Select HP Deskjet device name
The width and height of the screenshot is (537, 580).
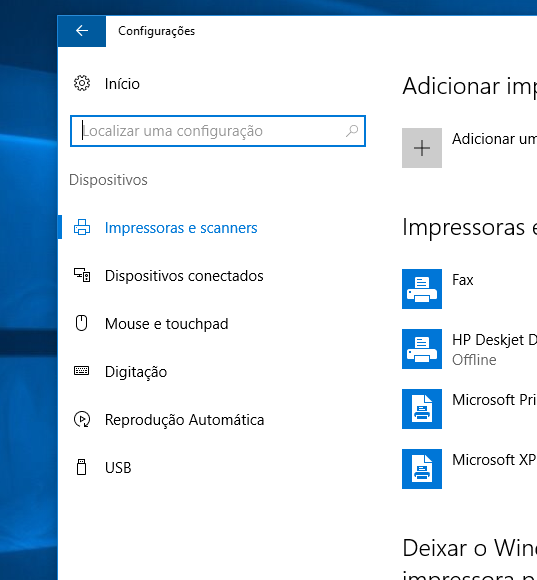click(x=494, y=340)
